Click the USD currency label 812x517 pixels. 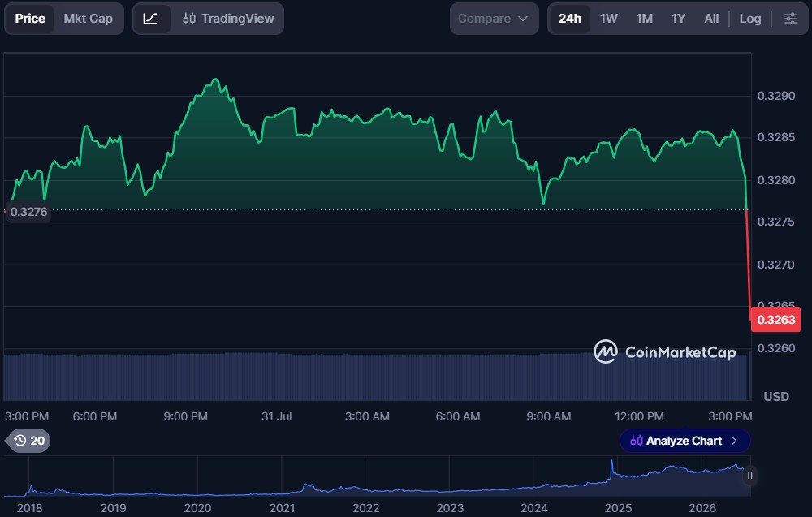(776, 396)
